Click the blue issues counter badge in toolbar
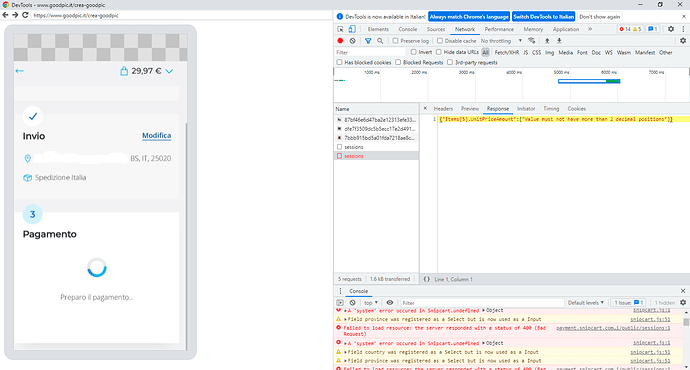 pos(653,29)
